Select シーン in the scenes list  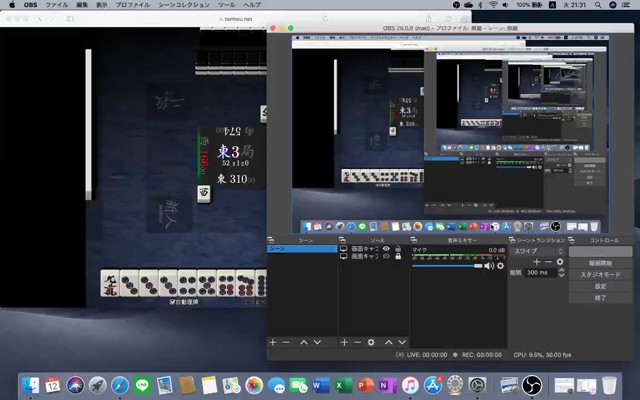point(302,248)
